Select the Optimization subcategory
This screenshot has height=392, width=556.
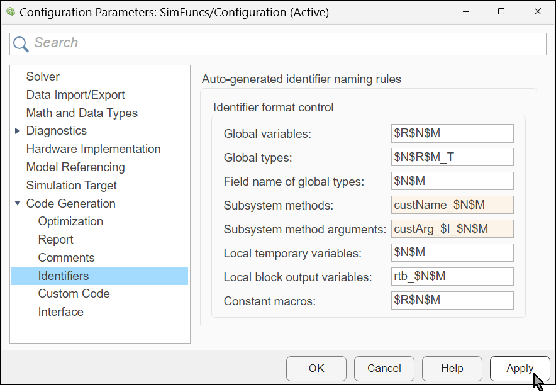coord(70,221)
